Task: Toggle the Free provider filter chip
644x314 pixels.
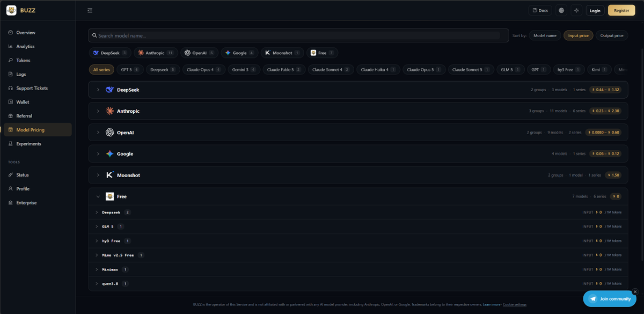Action: click(x=322, y=53)
